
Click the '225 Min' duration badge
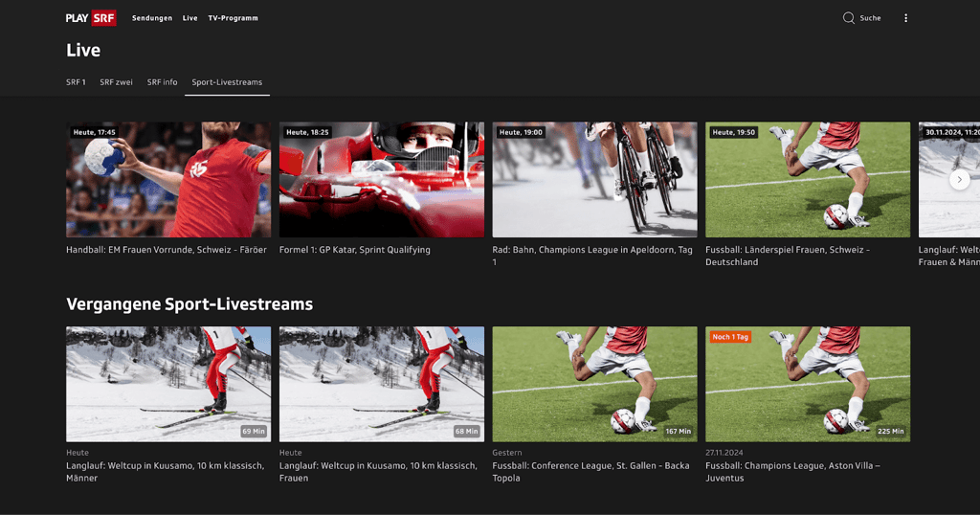pyautogui.click(x=891, y=432)
